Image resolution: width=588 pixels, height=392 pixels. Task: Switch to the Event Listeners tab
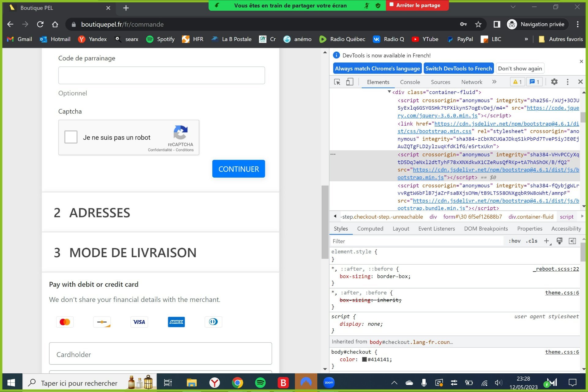[436, 229]
